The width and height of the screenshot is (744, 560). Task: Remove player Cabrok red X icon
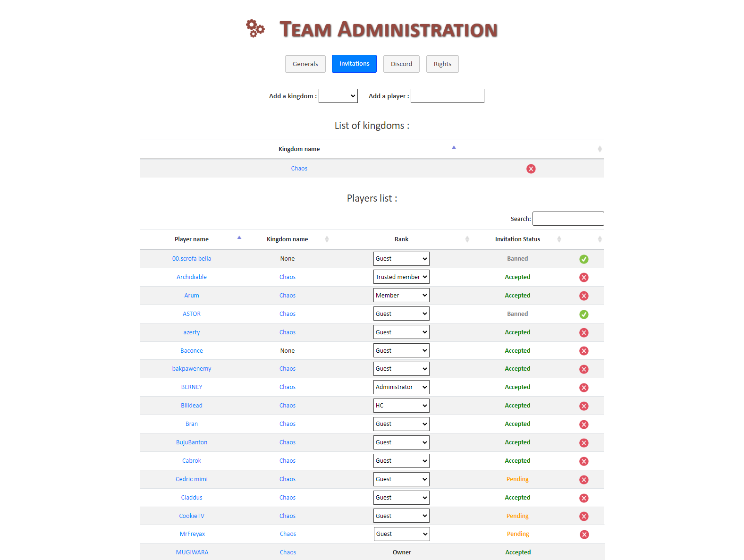pos(584,461)
